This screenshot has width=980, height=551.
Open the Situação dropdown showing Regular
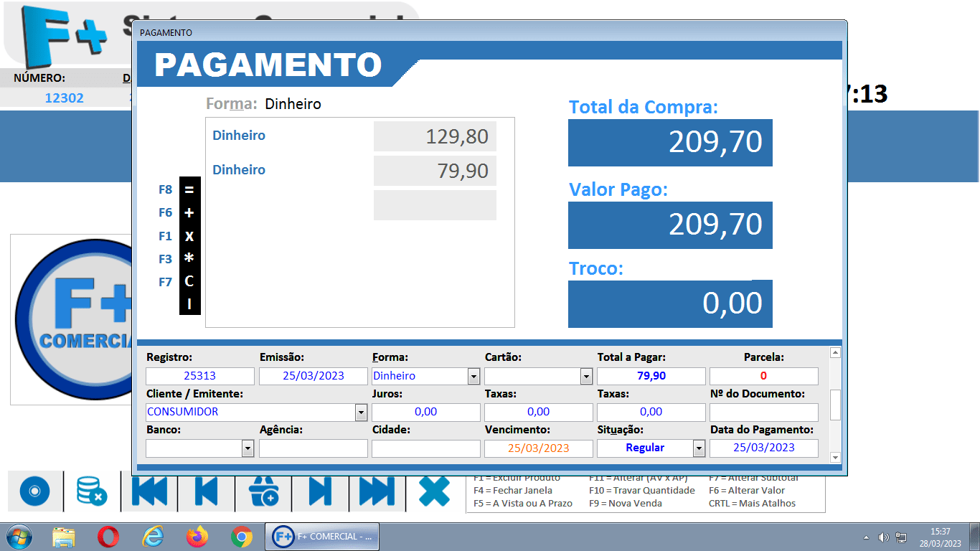pos(699,448)
